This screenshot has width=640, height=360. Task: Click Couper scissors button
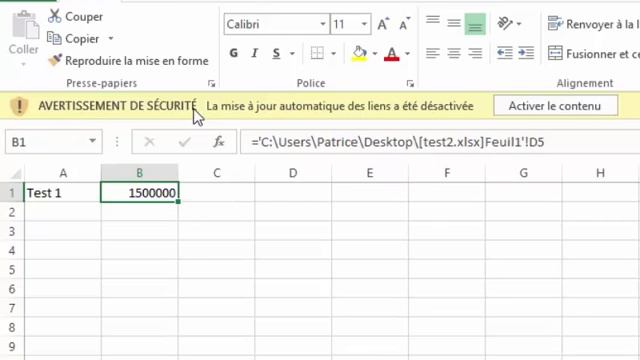[x=75, y=16]
